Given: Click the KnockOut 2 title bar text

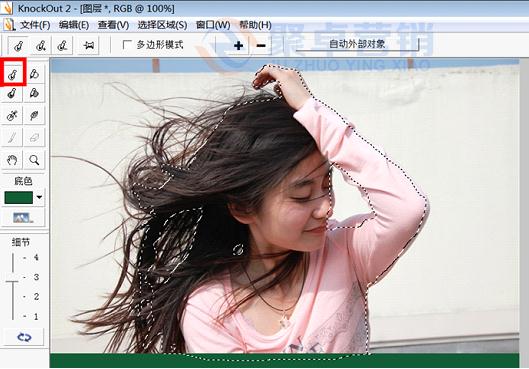Looking at the screenshot, I should (x=96, y=8).
